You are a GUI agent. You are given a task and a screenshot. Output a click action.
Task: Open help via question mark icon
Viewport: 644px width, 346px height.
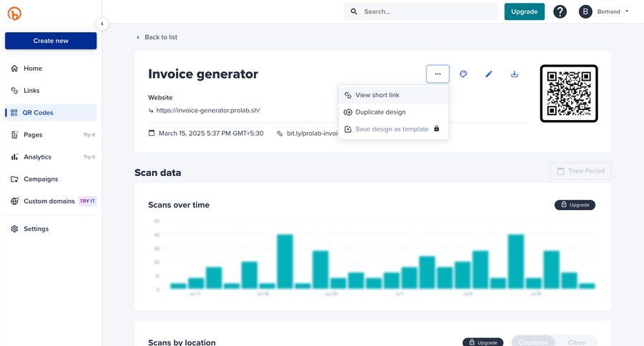pyautogui.click(x=560, y=11)
